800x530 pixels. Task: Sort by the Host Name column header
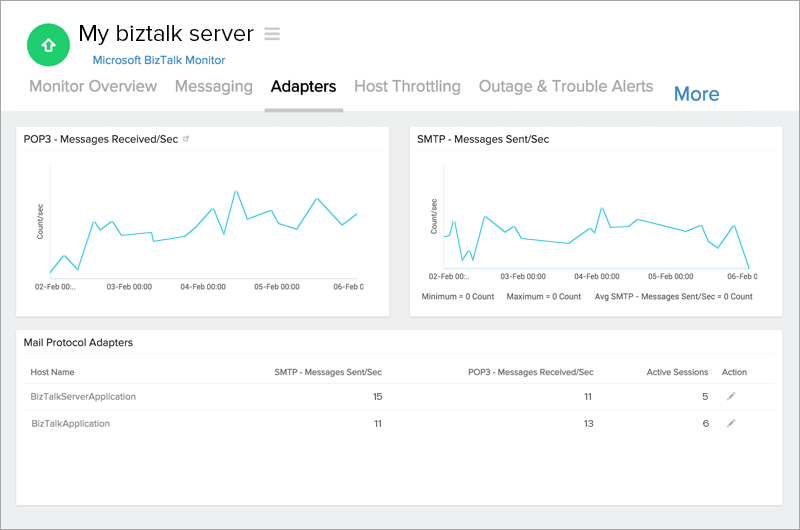tap(53, 372)
